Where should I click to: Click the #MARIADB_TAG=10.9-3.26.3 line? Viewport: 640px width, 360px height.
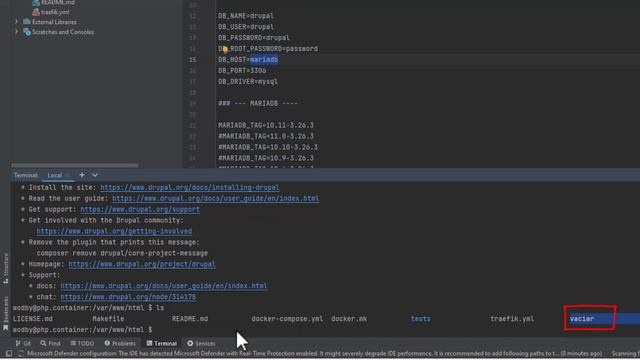click(x=266, y=158)
